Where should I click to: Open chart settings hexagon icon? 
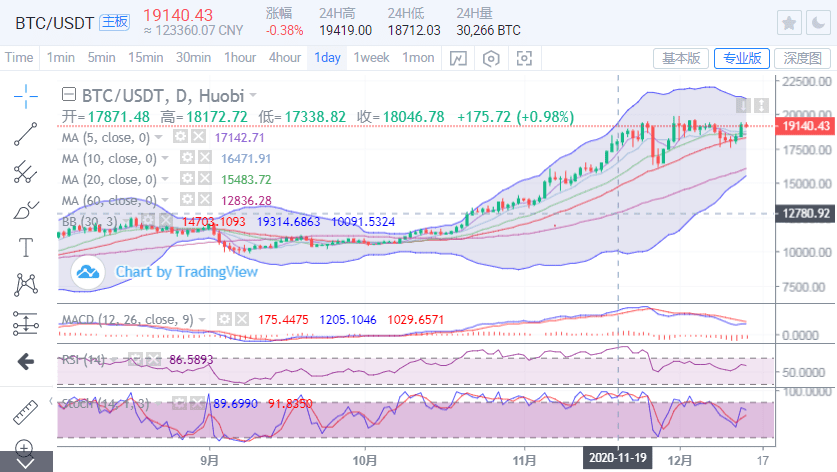click(x=491, y=58)
